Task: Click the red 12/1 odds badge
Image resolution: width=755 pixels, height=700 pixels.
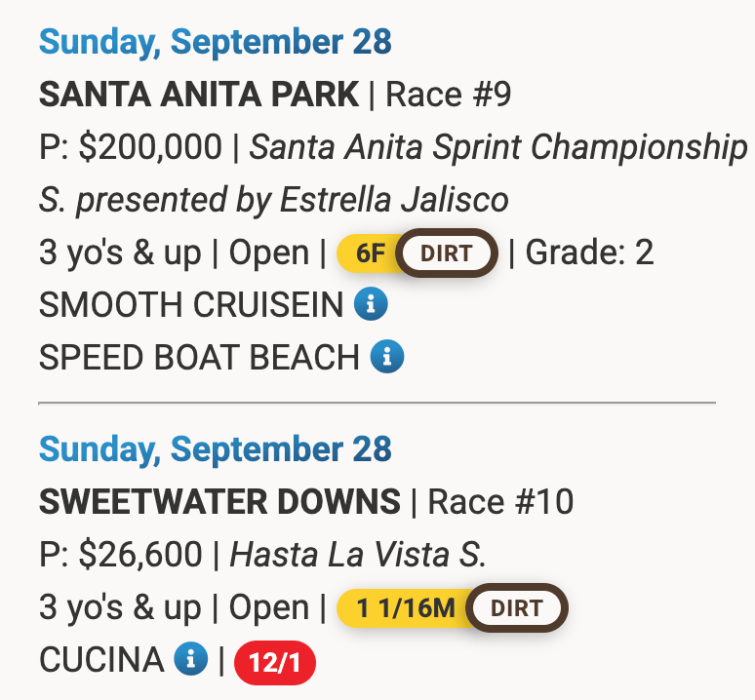Action: 274,664
